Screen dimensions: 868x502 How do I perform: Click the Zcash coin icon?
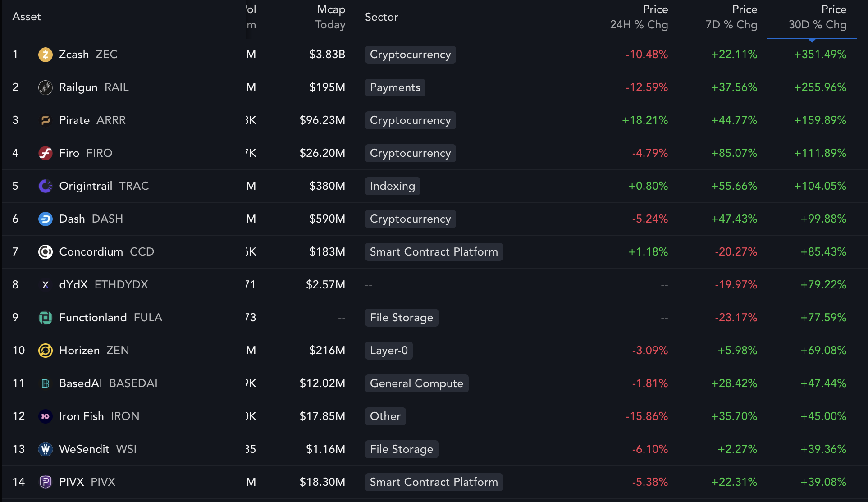pyautogui.click(x=45, y=55)
